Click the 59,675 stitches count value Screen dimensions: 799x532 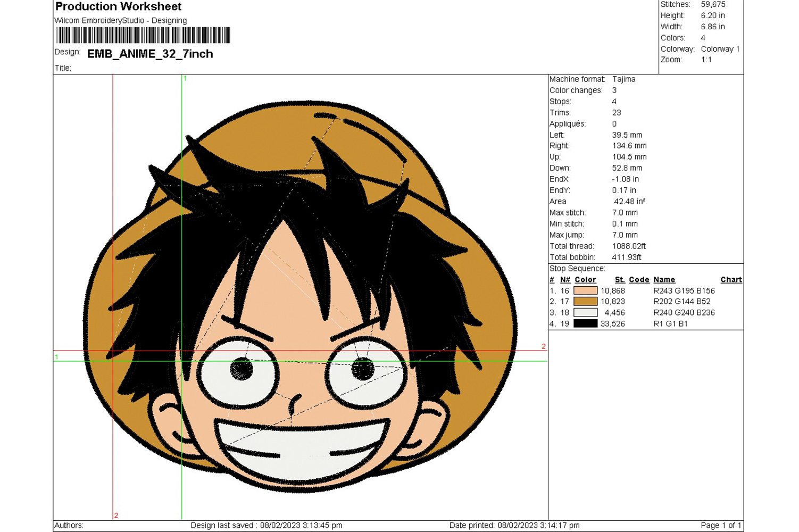tap(713, 4)
